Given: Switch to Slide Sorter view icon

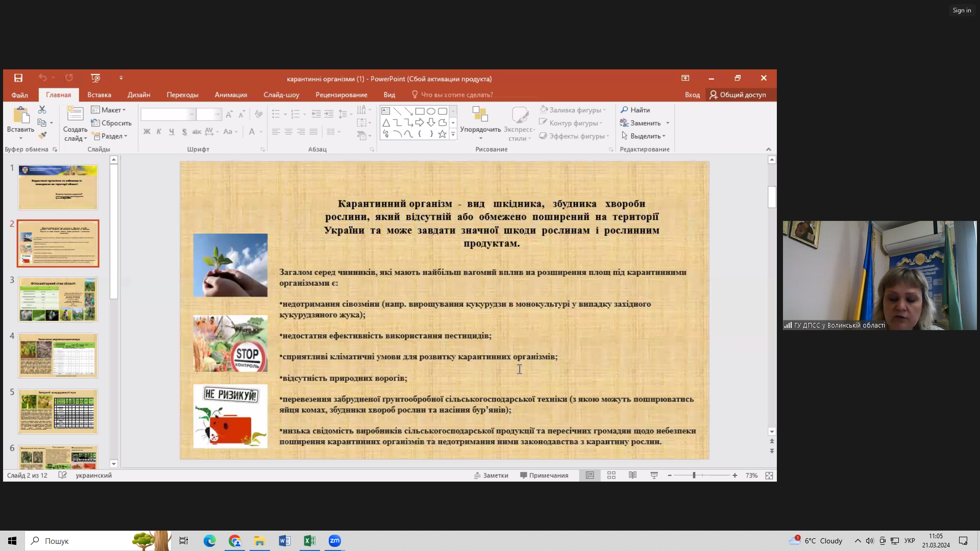Looking at the screenshot, I should pos(611,475).
